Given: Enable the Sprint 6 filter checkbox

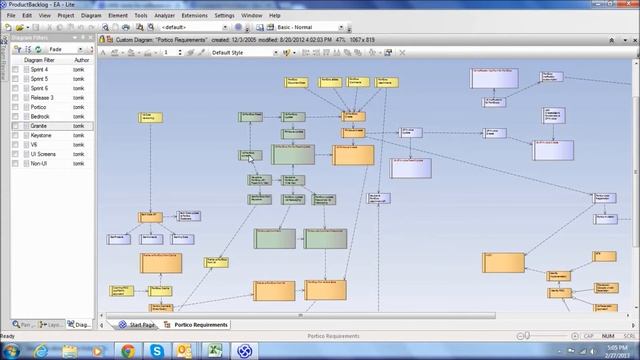Looking at the screenshot, I should tap(16, 88).
